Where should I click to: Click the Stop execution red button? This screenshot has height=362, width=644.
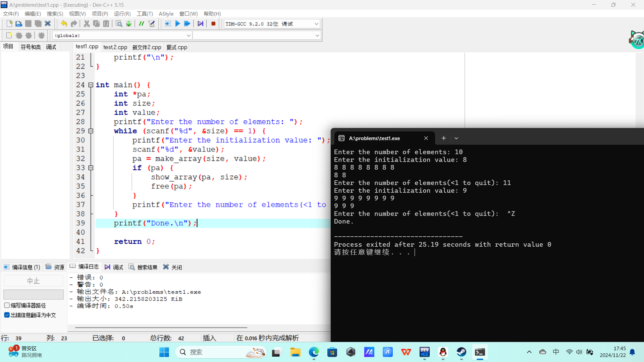click(213, 24)
